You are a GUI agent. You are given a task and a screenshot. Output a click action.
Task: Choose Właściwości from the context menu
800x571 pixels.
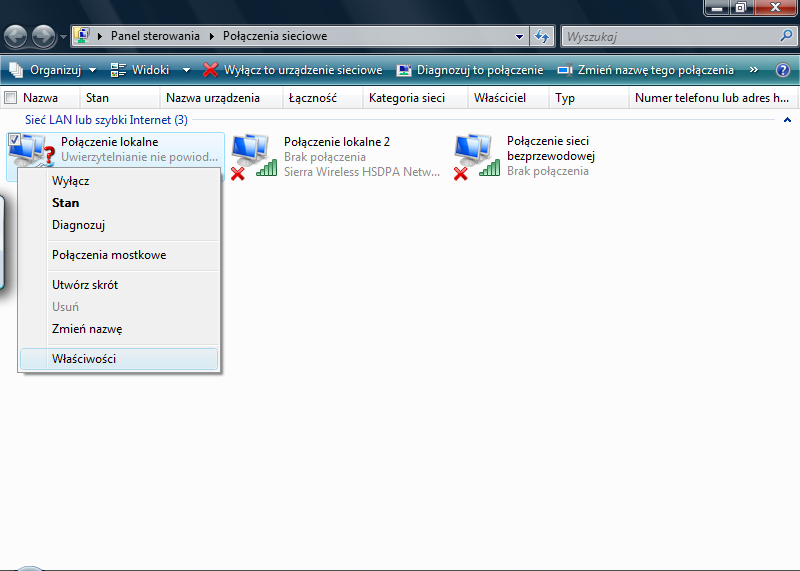pos(84,359)
